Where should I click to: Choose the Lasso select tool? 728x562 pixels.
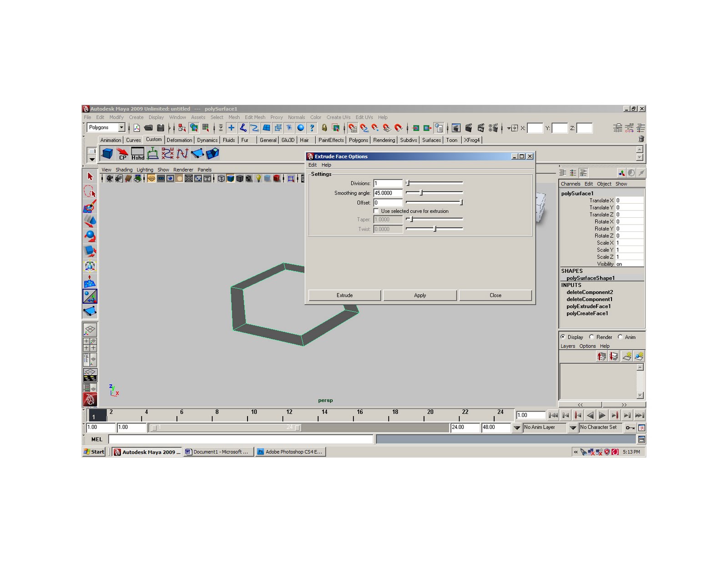click(x=90, y=191)
